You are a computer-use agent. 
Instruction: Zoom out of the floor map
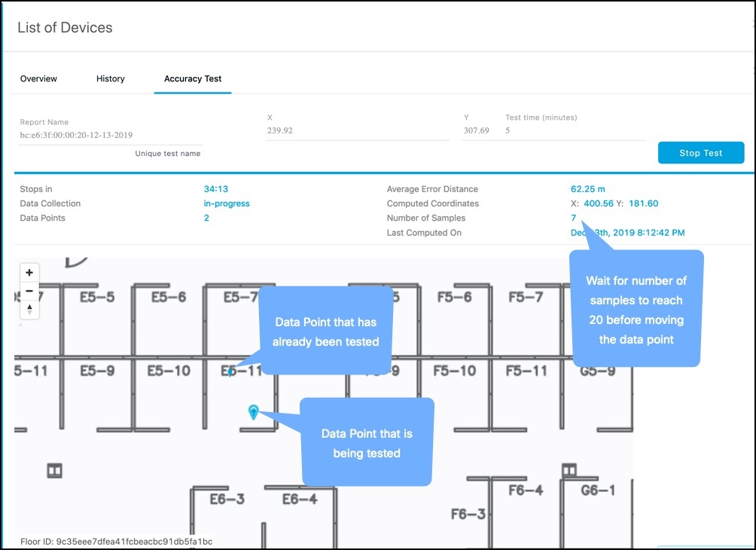pos(29,291)
